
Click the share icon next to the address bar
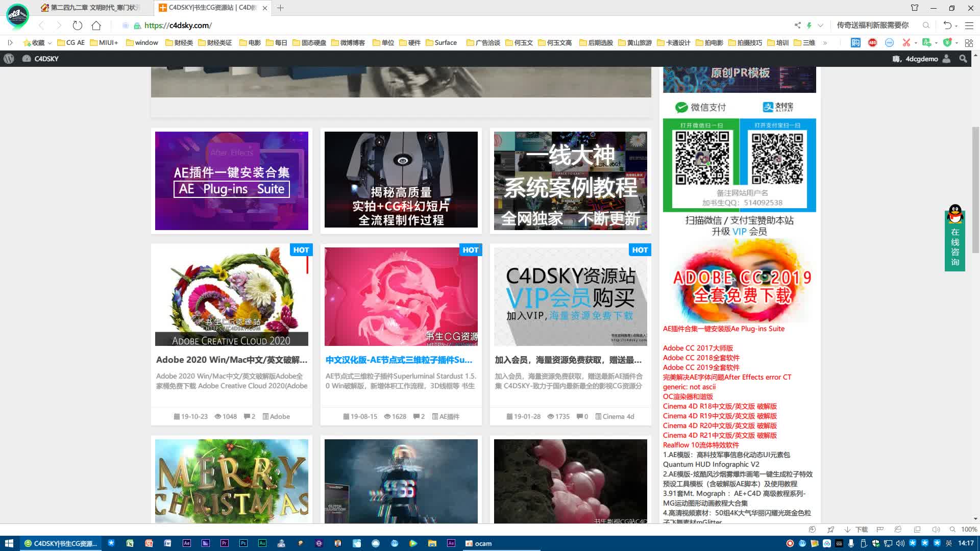coord(797,24)
